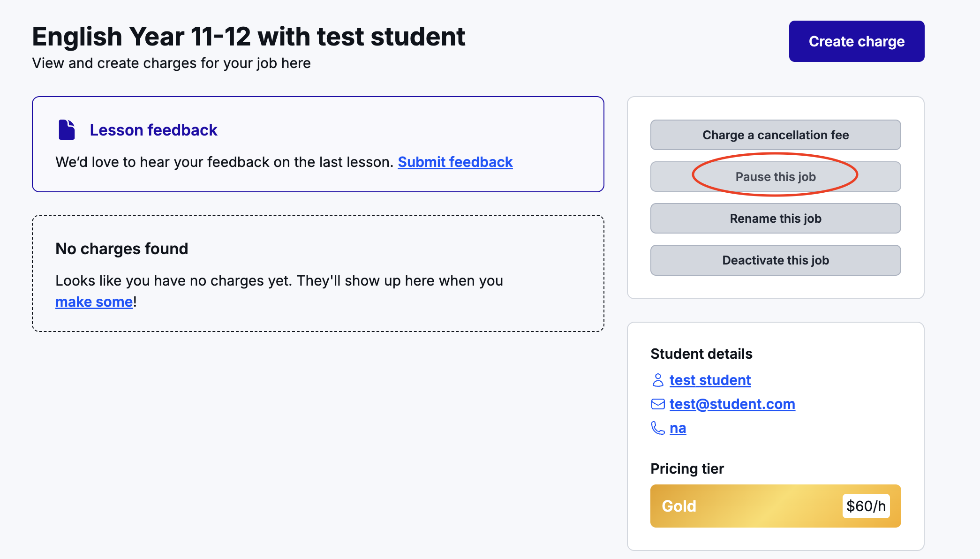Click Rename this job button
The height and width of the screenshot is (559, 980).
tap(775, 219)
